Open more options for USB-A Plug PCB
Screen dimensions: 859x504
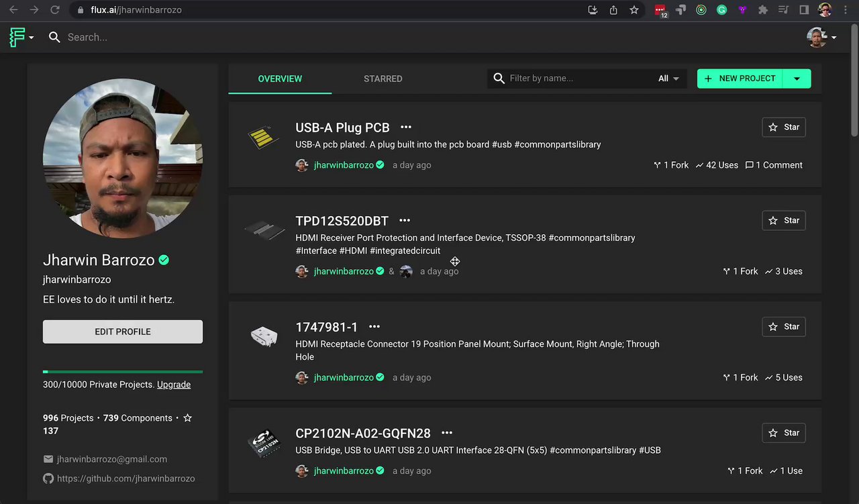click(406, 128)
